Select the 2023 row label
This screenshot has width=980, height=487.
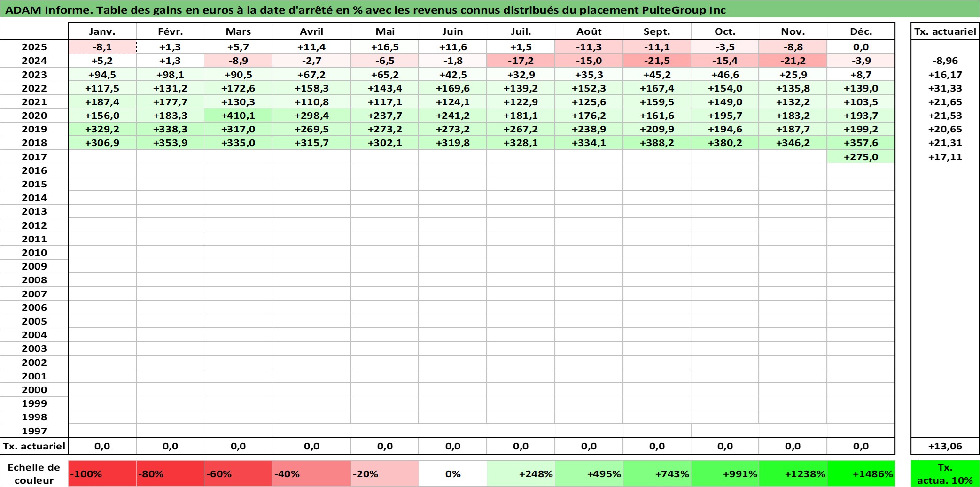pyautogui.click(x=34, y=75)
